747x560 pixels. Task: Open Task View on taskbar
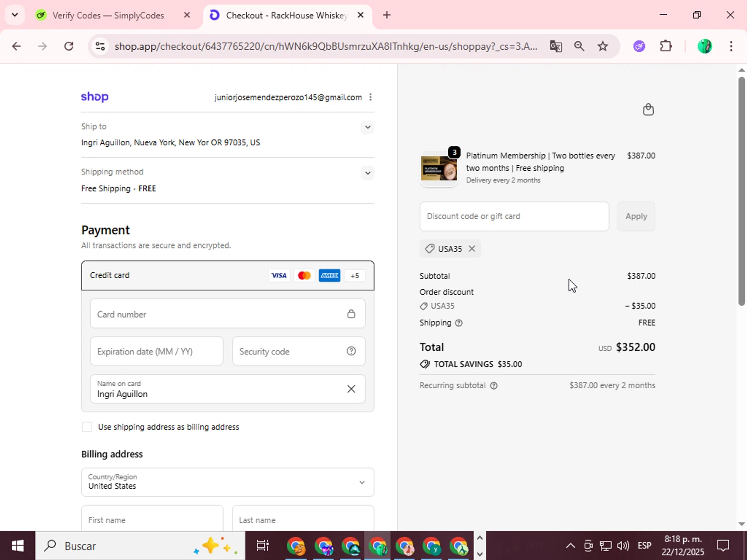click(x=262, y=546)
